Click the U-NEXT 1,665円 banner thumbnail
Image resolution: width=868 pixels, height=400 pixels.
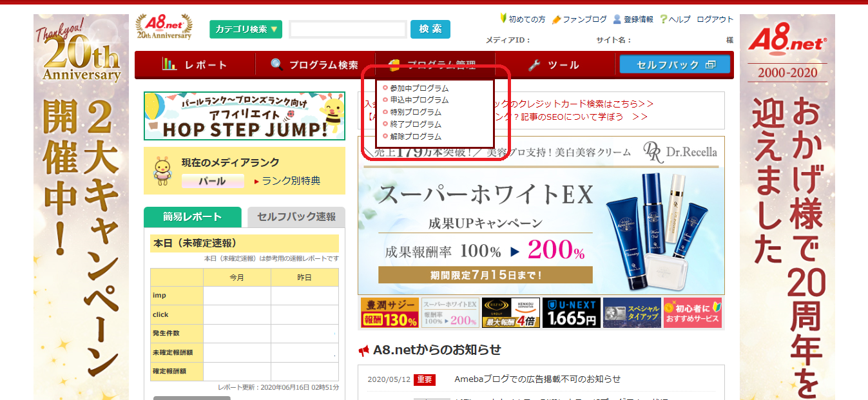point(571,313)
